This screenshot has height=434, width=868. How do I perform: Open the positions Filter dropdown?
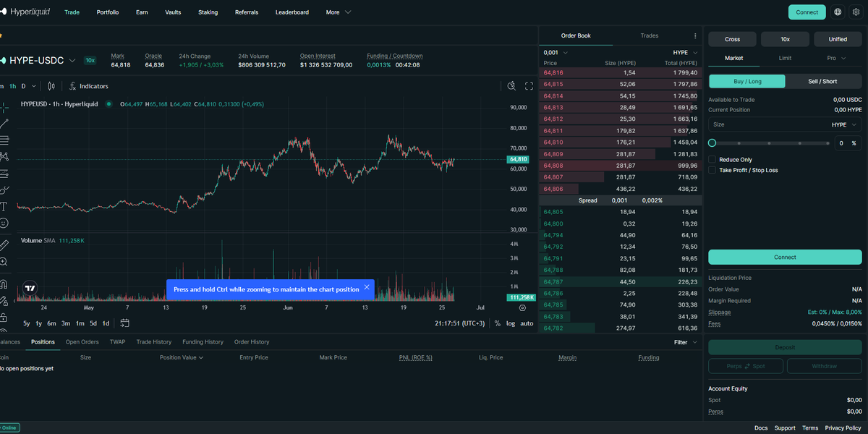(x=686, y=342)
